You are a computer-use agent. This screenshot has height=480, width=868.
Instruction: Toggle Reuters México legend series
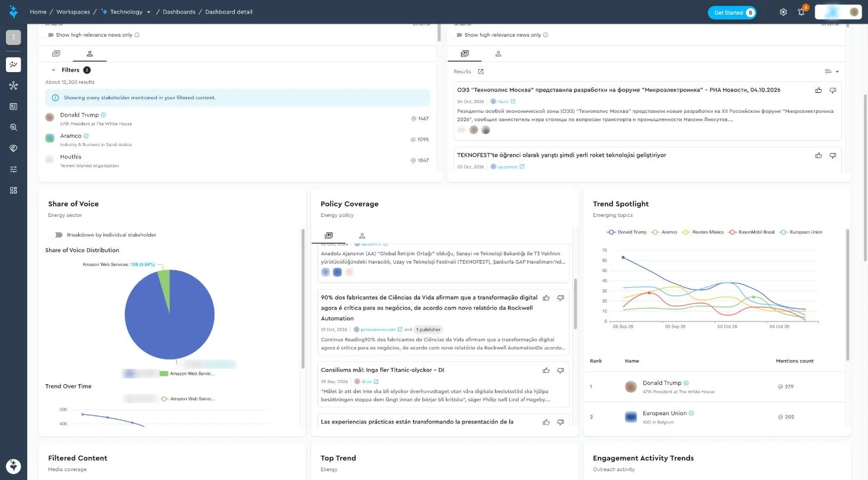click(702, 232)
